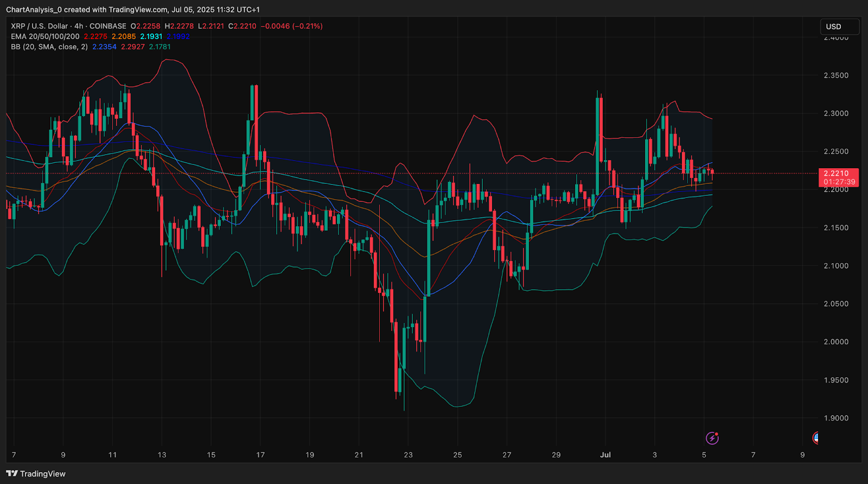
Task: Click the XRP / U.S. Dollar symbol title
Action: [40, 26]
